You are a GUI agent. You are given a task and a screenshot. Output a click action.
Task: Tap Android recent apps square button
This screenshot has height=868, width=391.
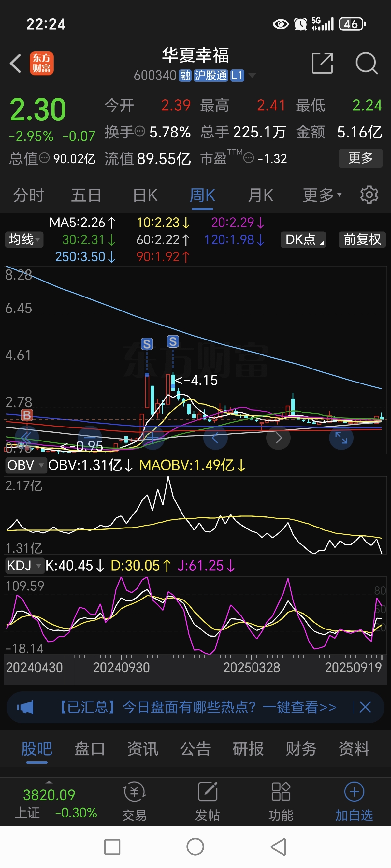pyautogui.click(x=112, y=847)
